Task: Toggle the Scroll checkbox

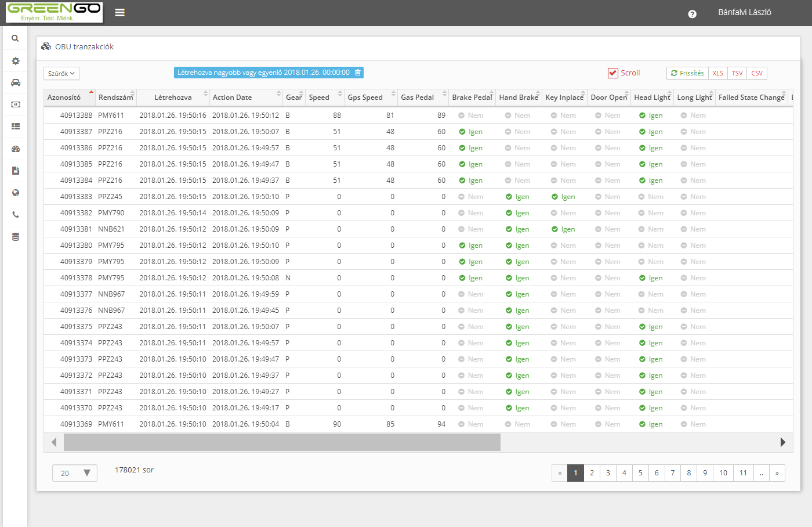Action: 613,73
